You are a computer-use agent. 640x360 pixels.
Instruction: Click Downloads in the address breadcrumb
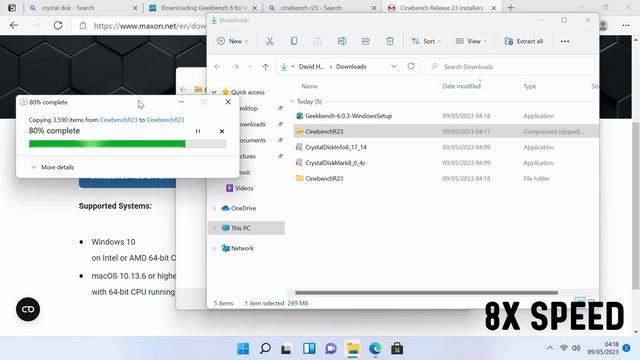pos(351,67)
